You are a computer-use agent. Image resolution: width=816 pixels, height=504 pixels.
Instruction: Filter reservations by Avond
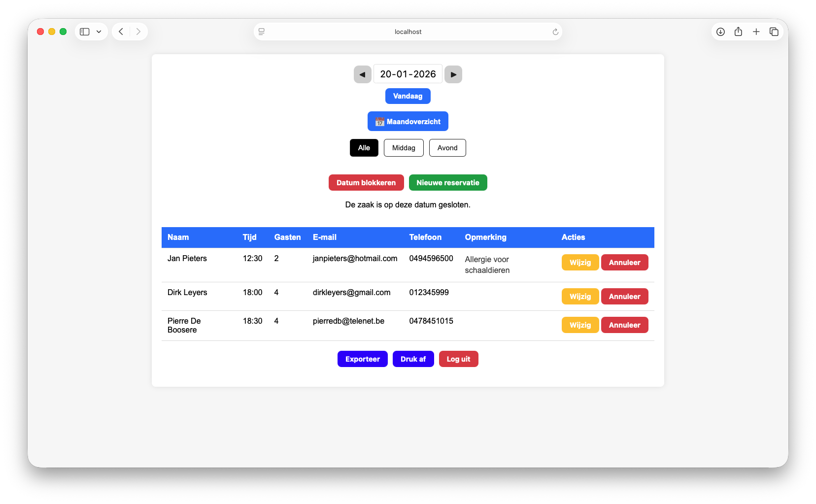447,148
